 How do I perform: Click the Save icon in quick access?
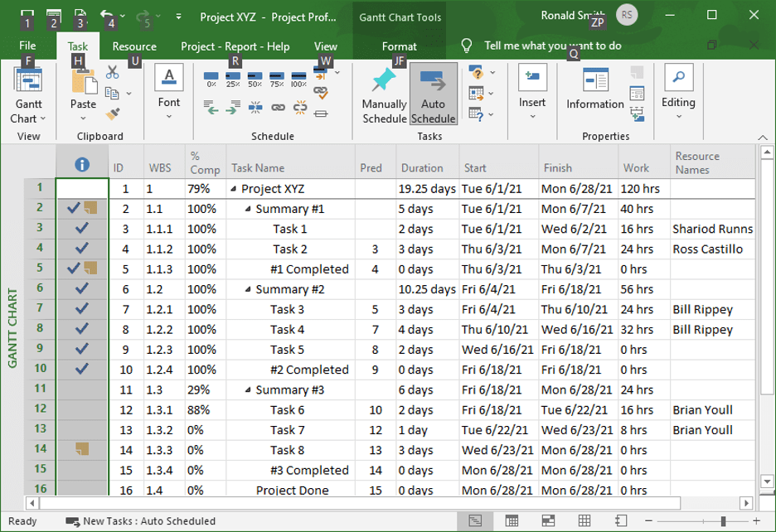pos(27,16)
